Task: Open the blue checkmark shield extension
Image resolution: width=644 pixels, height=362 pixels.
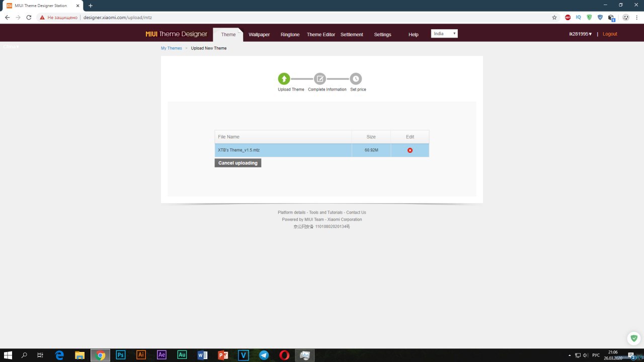Action: point(600,17)
